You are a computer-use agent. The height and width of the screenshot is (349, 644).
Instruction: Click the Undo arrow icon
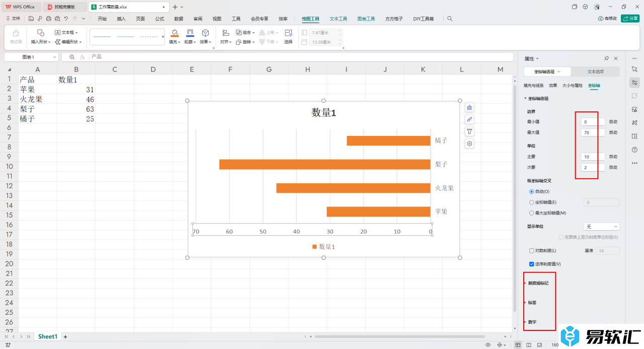coord(66,19)
